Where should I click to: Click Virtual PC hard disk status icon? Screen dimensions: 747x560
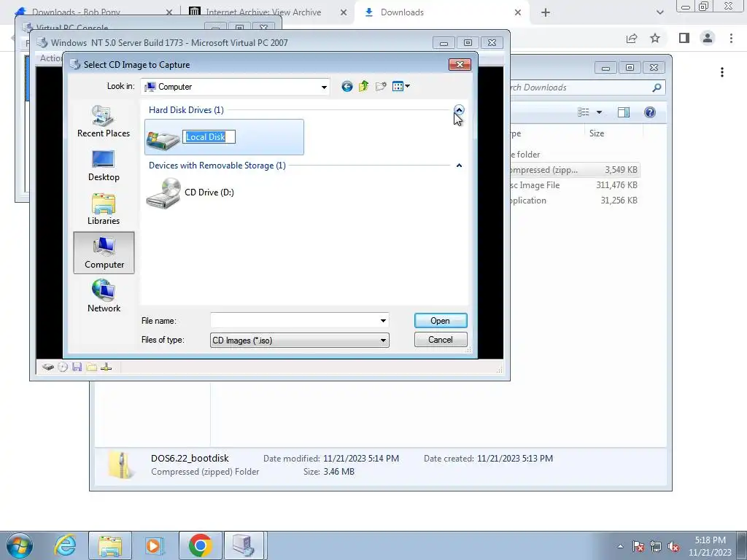point(47,367)
